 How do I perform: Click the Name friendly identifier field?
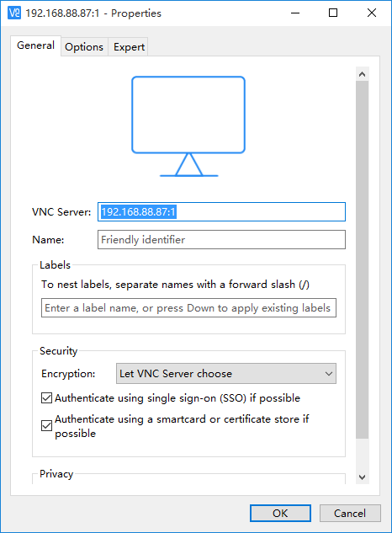tap(221, 240)
